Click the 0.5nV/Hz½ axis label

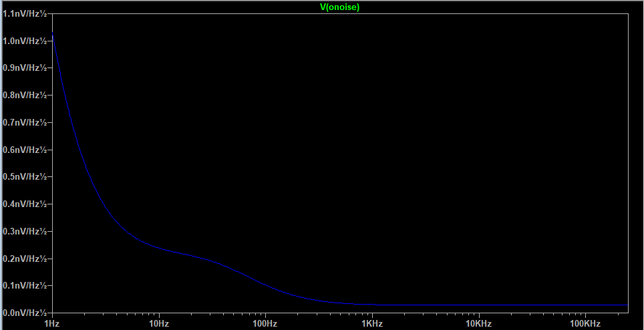25,176
